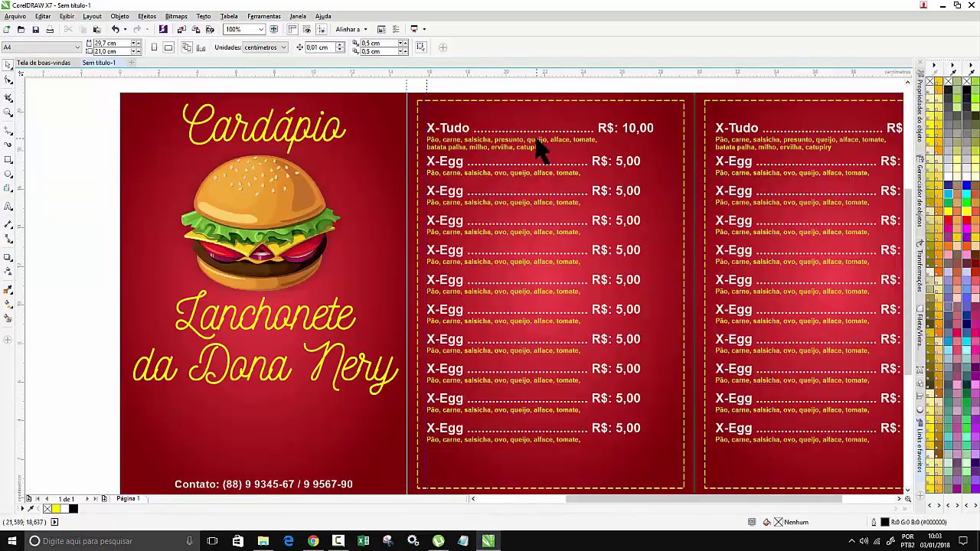The height and width of the screenshot is (551, 980).
Task: Click the nudge offset field 0,01 cm
Action: [x=321, y=47]
